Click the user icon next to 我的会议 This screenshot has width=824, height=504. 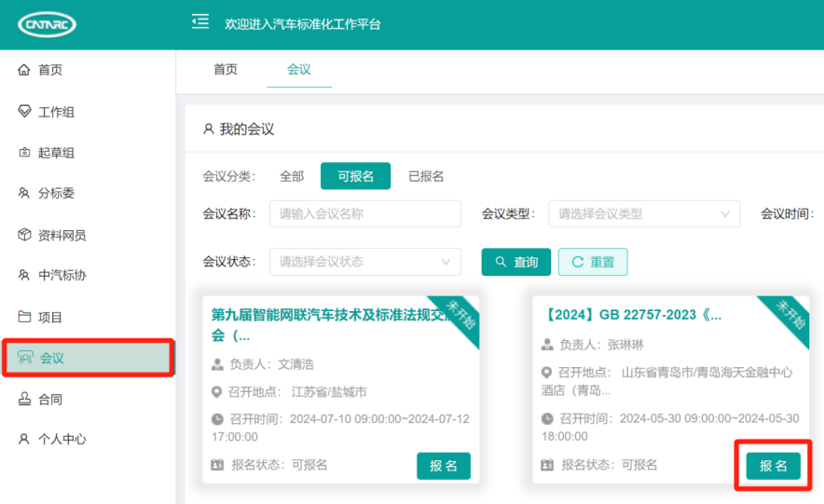(x=209, y=129)
